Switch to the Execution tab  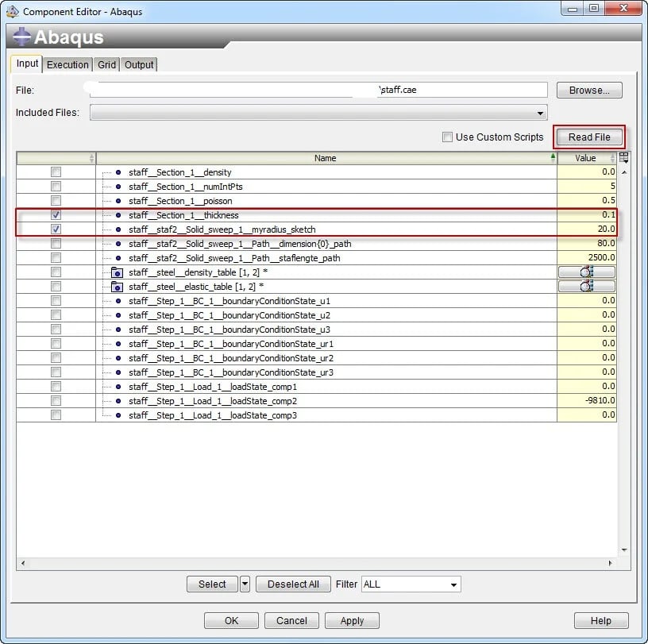click(67, 64)
